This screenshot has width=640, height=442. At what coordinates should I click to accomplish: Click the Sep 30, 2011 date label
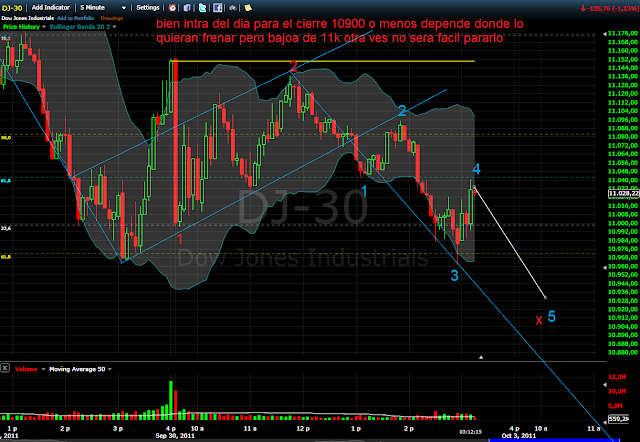[x=175, y=436]
